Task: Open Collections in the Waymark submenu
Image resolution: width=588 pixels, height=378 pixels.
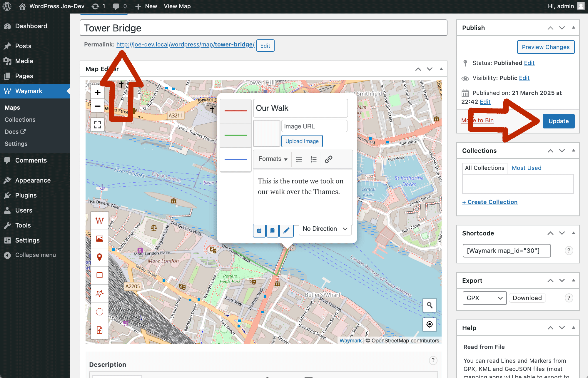Action: pos(20,120)
